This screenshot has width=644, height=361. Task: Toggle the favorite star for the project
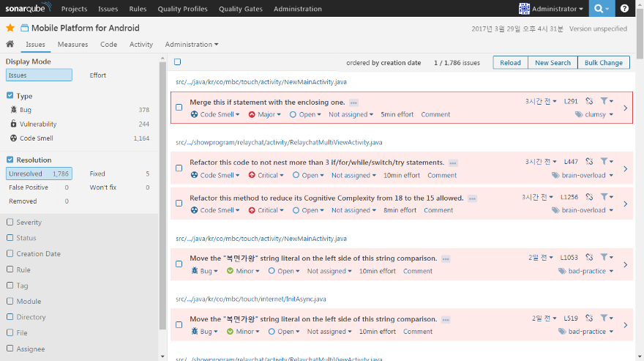[x=10, y=28]
